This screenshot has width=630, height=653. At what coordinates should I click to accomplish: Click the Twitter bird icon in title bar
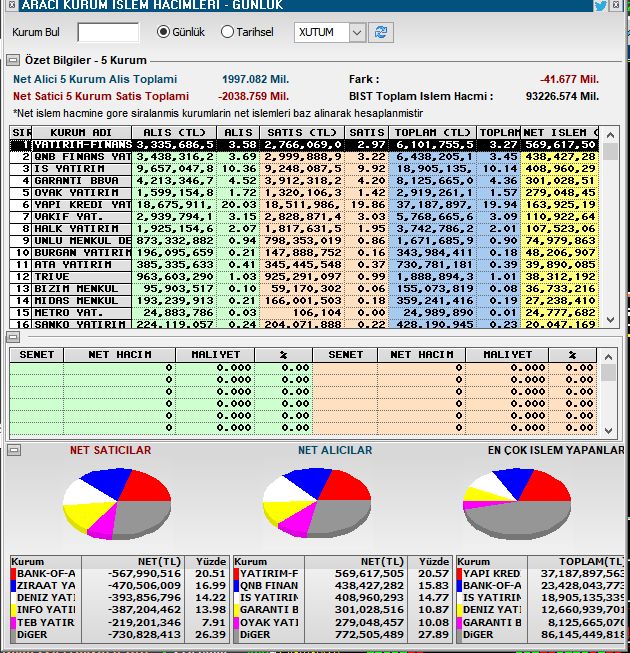600,5
